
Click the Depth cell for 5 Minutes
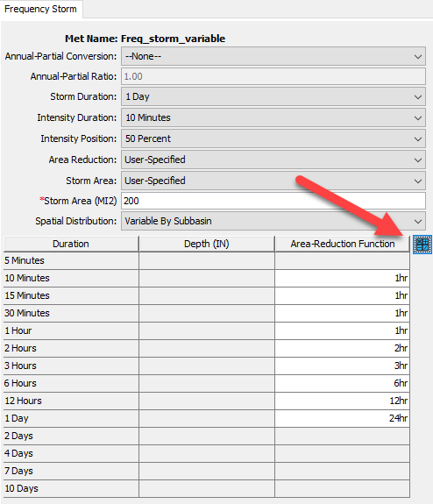207,260
